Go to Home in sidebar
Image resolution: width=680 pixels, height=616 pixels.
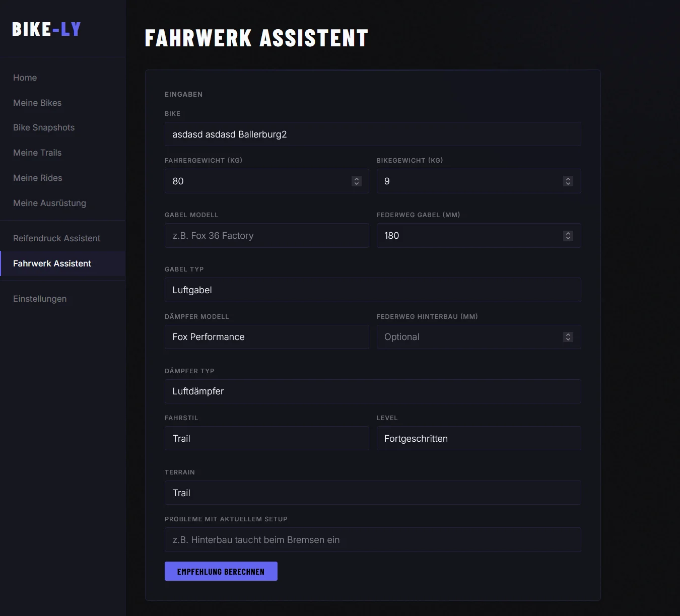tap(25, 78)
